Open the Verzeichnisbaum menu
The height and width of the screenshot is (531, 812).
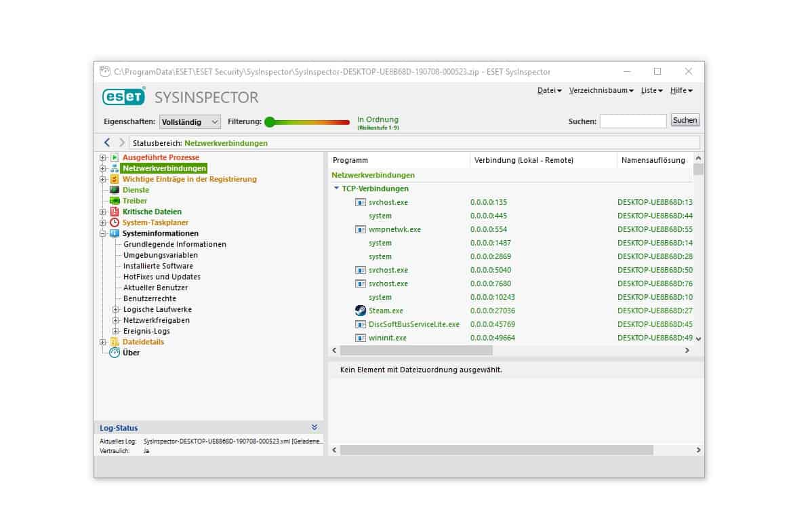point(601,90)
